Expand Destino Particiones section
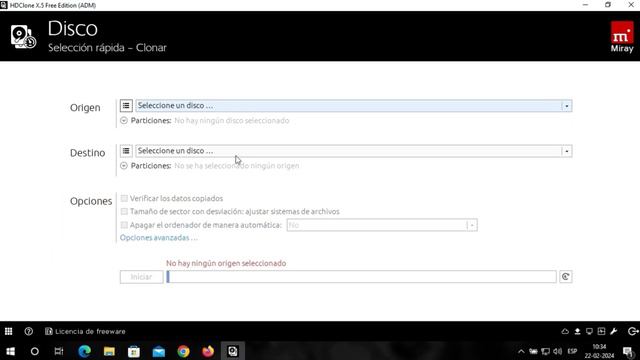640x360 pixels. pos(124,166)
